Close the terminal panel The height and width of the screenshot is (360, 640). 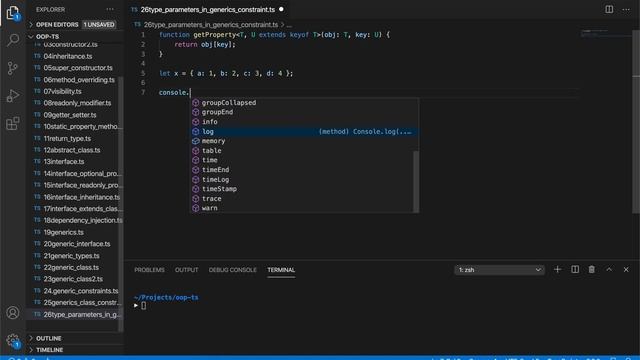pos(626,269)
